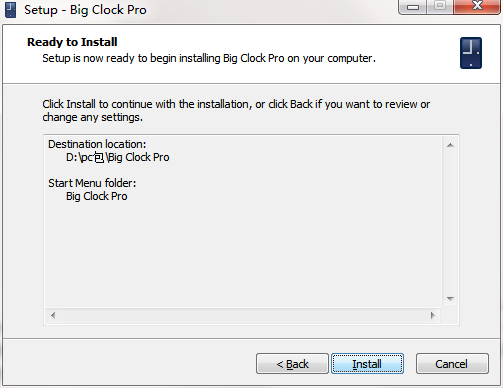The width and height of the screenshot is (503, 388).
Task: Click the Ready to Install heading
Action: [72, 42]
